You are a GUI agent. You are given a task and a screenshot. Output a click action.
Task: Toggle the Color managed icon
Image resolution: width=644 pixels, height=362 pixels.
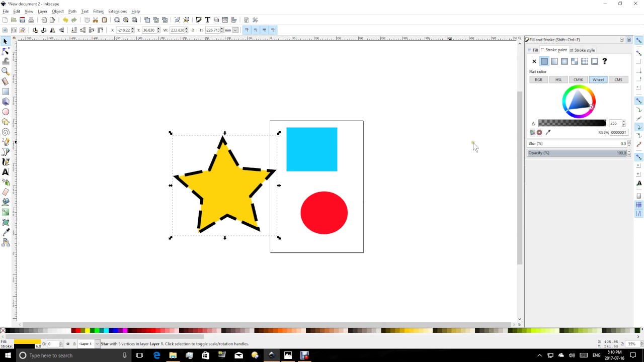532,132
